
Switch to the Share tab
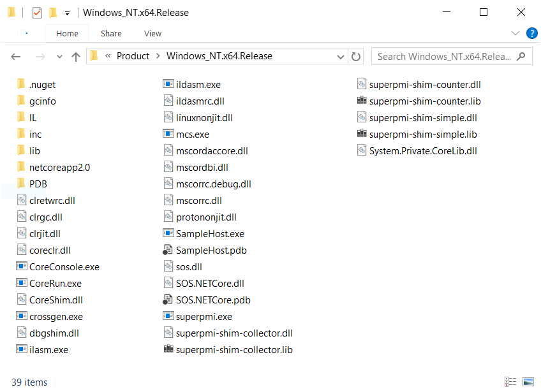(x=111, y=33)
